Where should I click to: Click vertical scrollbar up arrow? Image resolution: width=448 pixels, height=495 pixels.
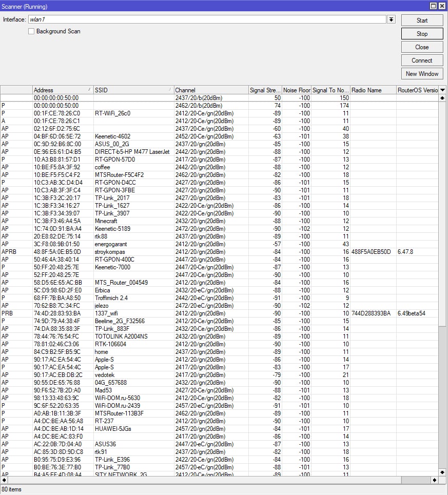point(442,98)
